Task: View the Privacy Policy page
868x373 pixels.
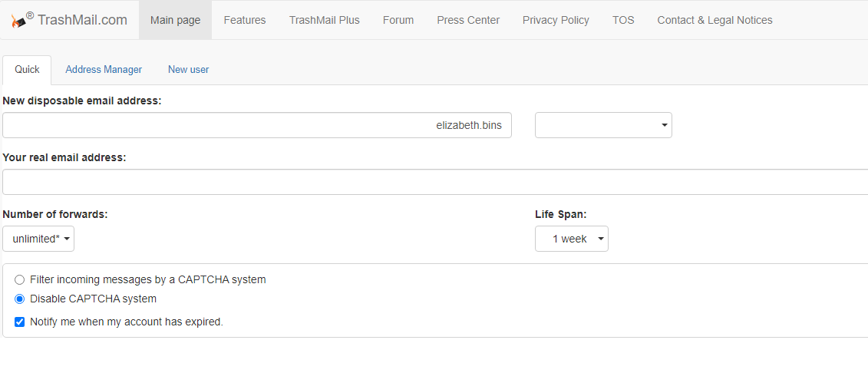Action: coord(556,21)
